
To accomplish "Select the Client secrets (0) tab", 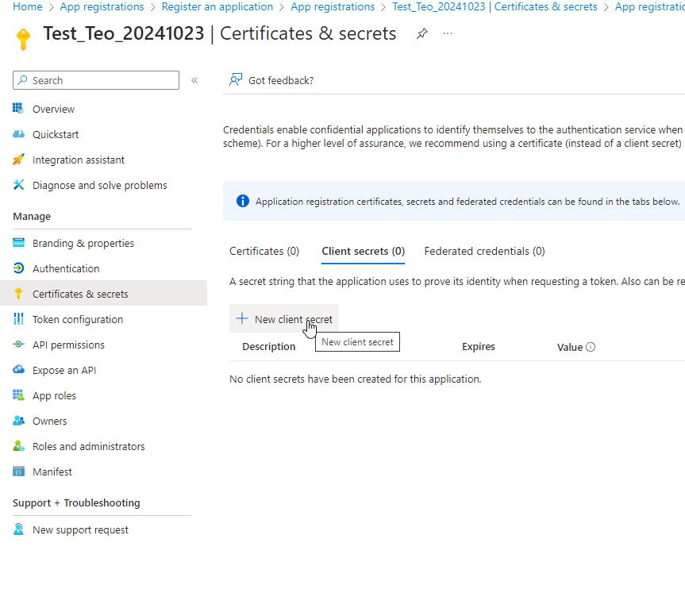I will tap(363, 251).
